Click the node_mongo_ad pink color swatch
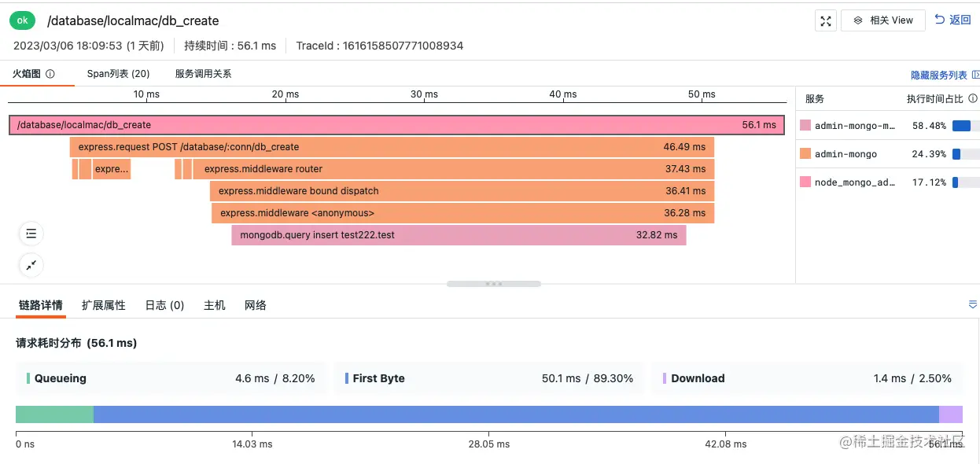 (x=805, y=182)
